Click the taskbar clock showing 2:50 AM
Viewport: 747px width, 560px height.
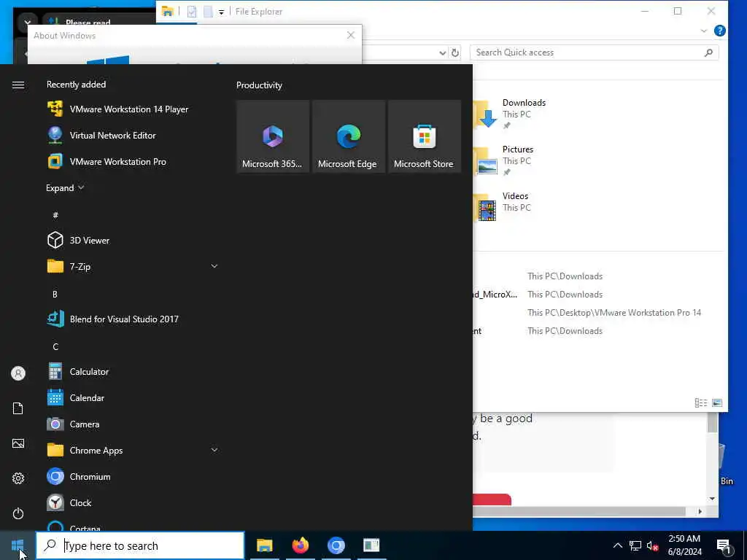[x=684, y=545]
